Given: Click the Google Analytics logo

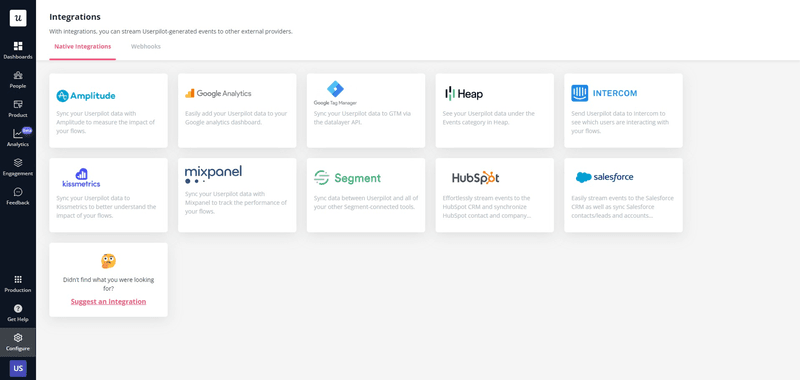Looking at the screenshot, I should (x=218, y=93).
